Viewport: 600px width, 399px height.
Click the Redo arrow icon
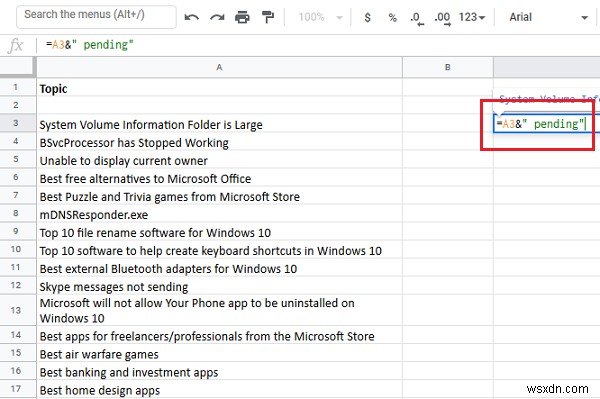(217, 17)
